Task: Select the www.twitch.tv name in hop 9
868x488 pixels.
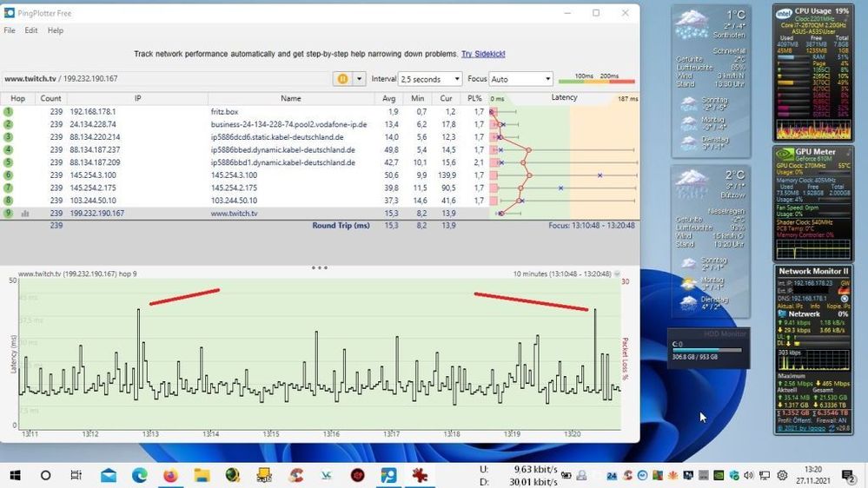Action: (235, 214)
